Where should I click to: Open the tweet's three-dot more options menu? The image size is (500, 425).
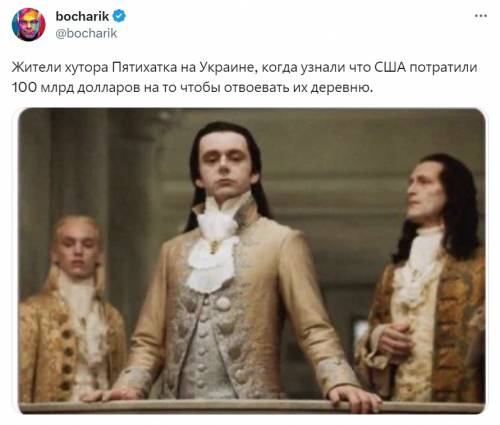coord(481,16)
